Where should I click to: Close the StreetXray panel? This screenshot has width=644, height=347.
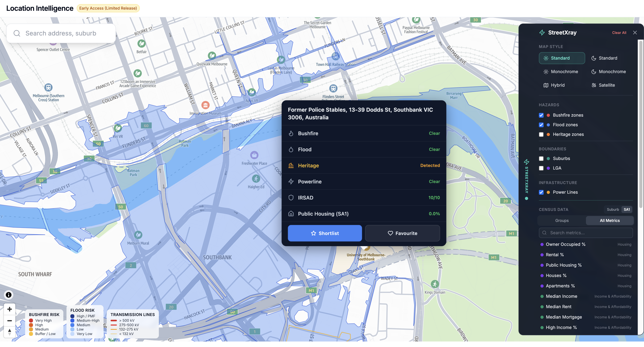pos(635,33)
